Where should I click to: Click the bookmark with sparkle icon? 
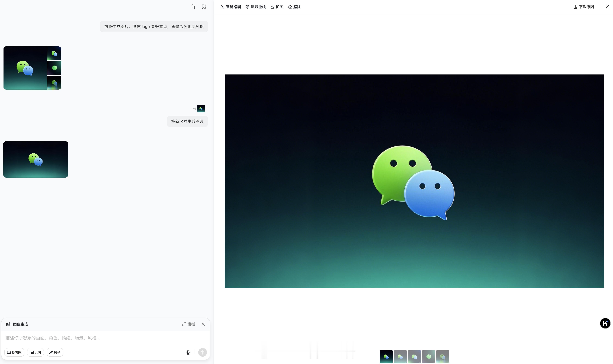click(x=204, y=7)
